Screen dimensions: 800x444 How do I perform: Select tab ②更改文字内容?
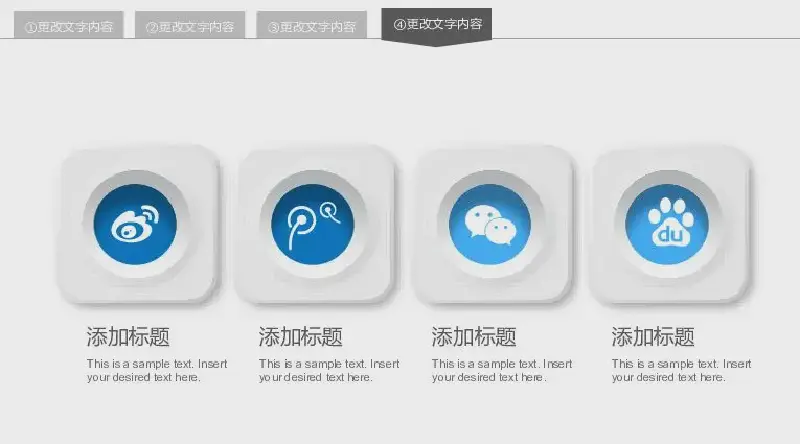pos(190,25)
